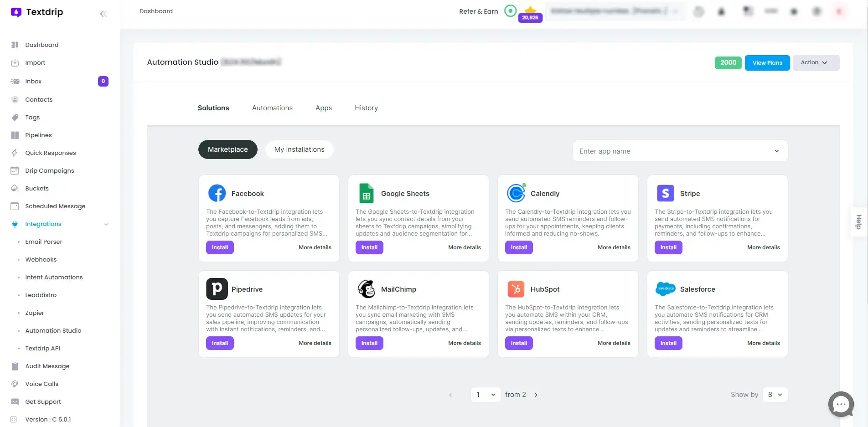Switch to My installations view

click(x=299, y=149)
